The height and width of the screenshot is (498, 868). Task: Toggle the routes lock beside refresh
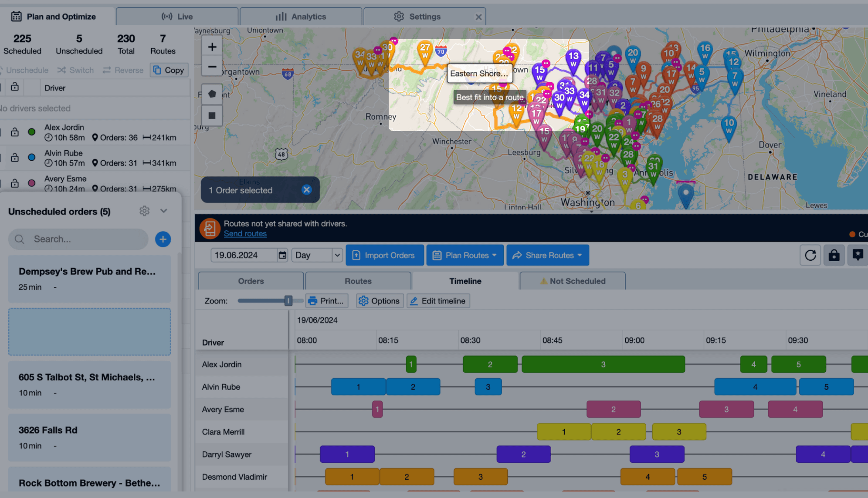point(834,255)
